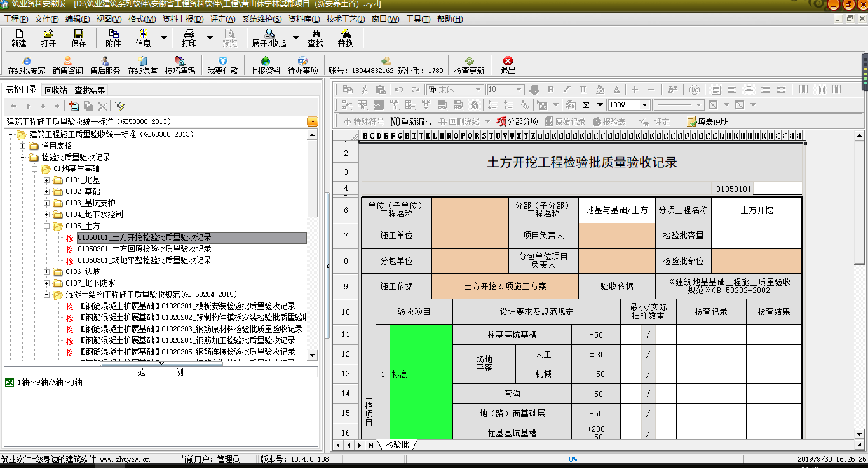Open the 系统维护(S) menu
This screenshot has height=468, width=868.
(262, 19)
